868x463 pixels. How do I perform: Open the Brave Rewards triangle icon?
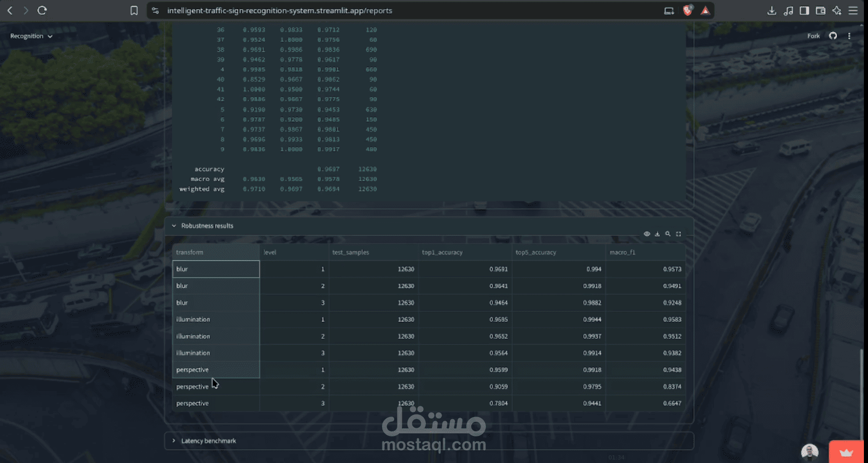tap(705, 10)
